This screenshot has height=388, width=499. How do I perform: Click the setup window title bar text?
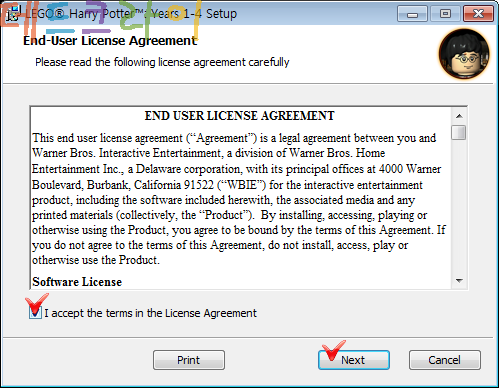[131, 14]
